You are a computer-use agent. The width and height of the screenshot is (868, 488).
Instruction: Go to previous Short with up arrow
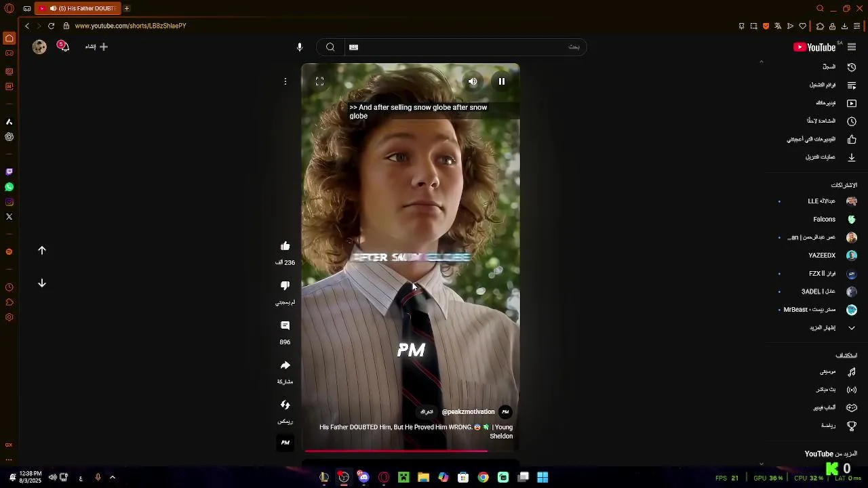pos(42,251)
